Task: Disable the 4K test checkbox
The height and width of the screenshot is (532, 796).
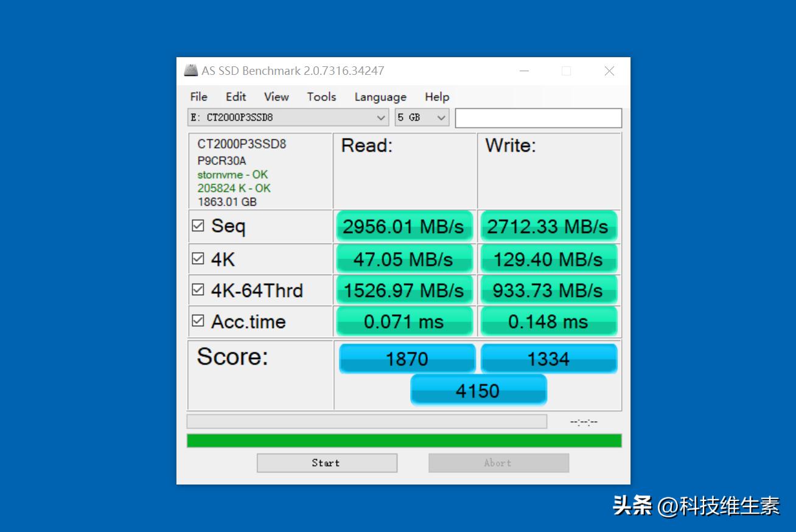Action: [198, 257]
